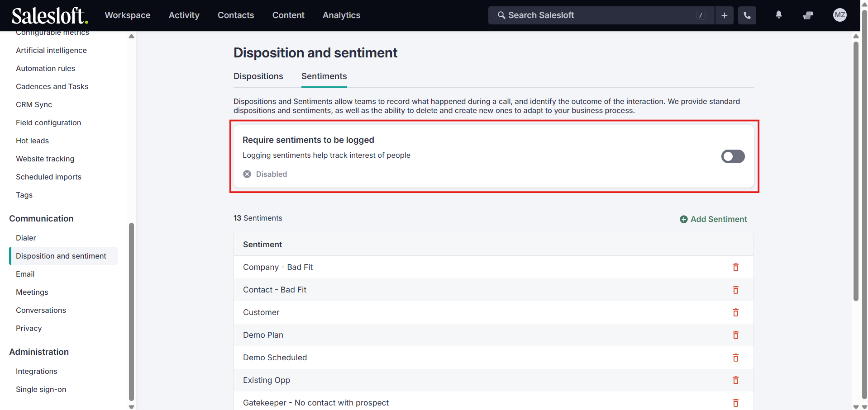This screenshot has height=410, width=868.
Task: Select Gatekeeper - No contact with prospect text
Action: [x=316, y=403]
